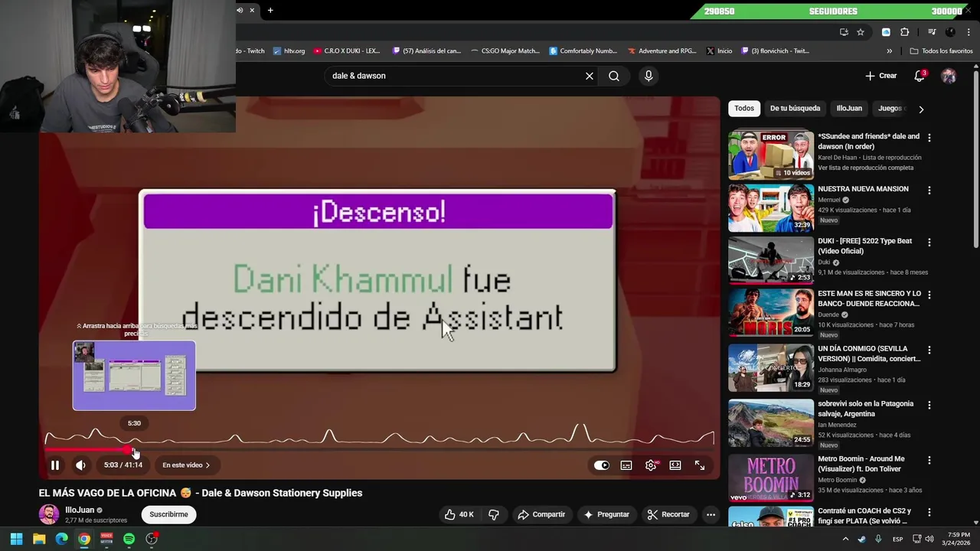Open options for 'DUKI - 5202 Type Beat'
Screen dimensions: 980x551
pos(929,242)
